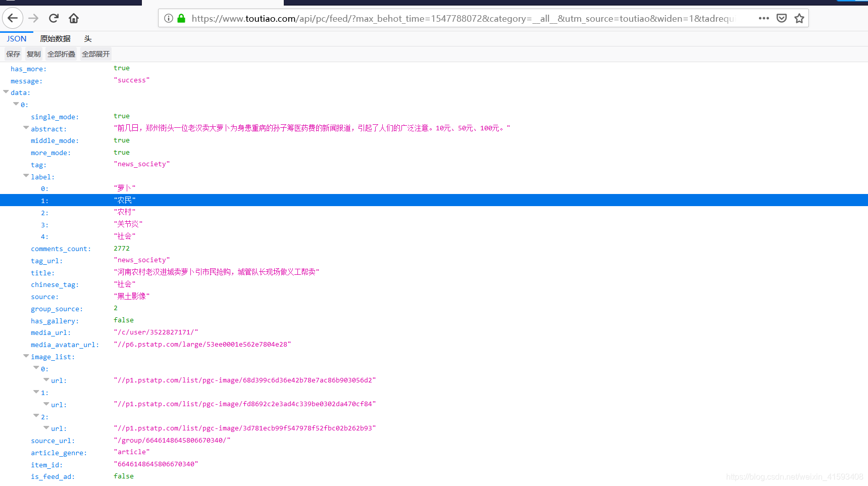Select the tag row

(x=434, y=165)
